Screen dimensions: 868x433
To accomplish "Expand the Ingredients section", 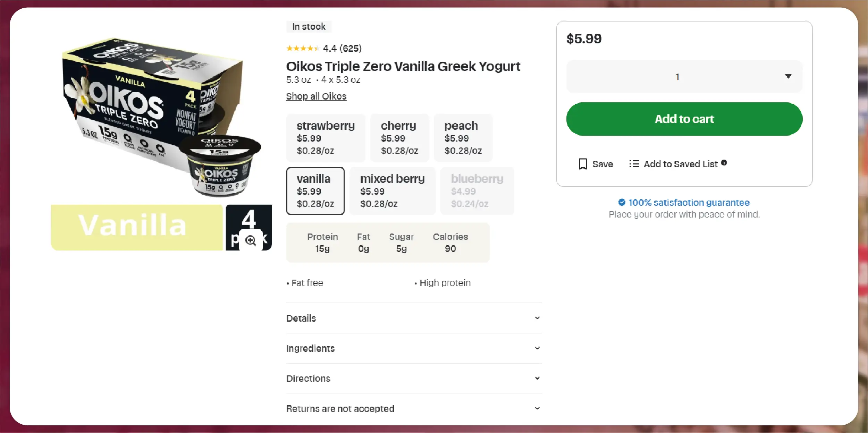I will pos(414,348).
